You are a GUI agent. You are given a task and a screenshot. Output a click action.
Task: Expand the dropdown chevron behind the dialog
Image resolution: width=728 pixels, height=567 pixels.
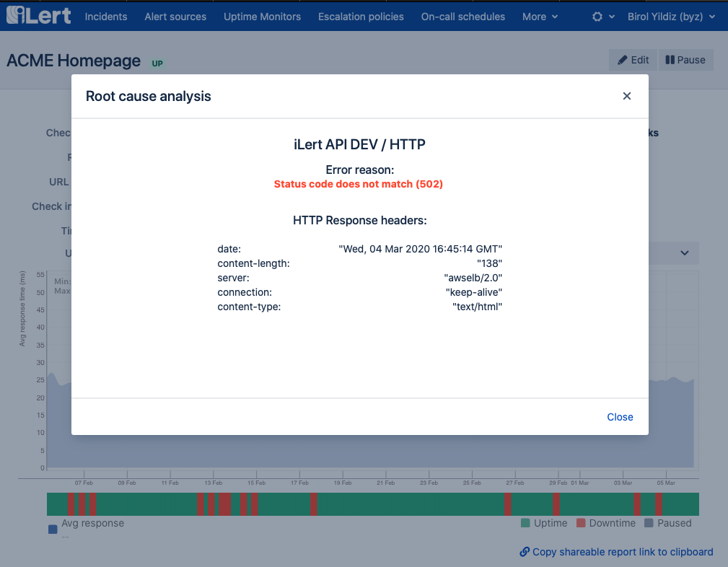point(685,253)
